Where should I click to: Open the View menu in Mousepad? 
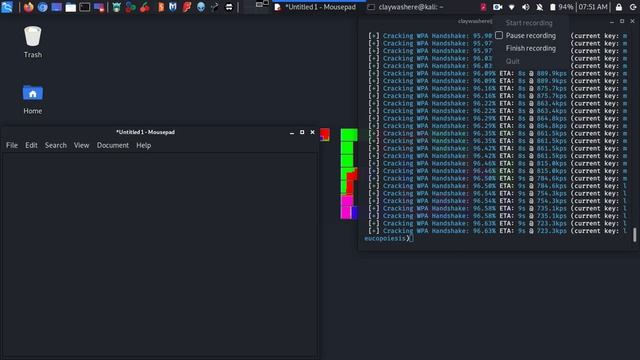(81, 145)
